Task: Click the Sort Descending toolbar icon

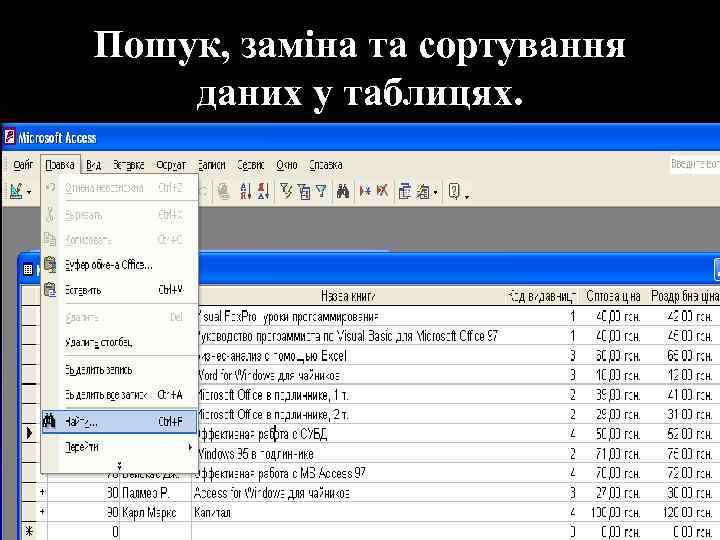Action: (x=264, y=191)
